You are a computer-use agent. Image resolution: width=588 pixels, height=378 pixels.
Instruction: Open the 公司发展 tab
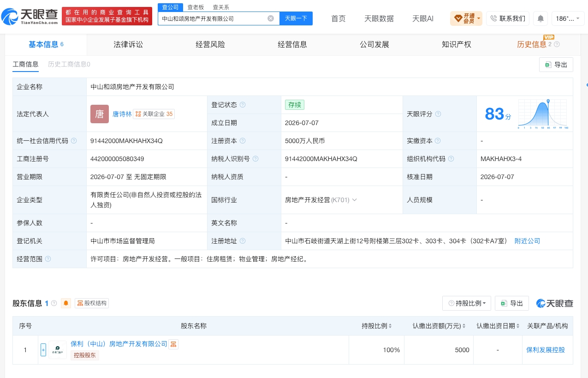click(x=374, y=44)
